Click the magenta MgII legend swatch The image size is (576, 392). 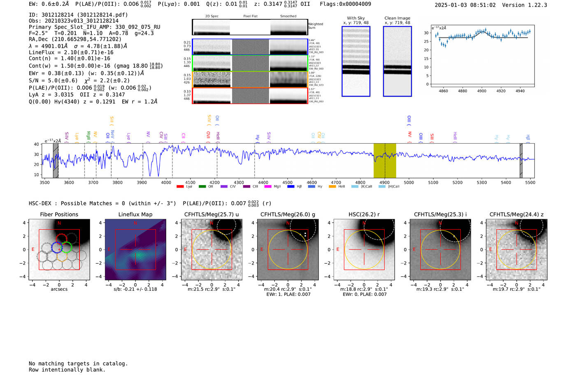[x=268, y=187]
